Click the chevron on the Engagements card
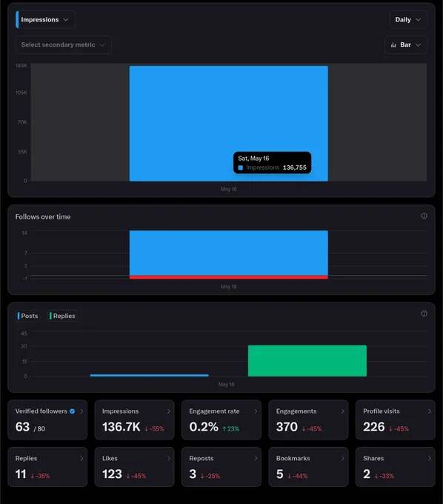Viewport: 443px width, 504px height. [342, 411]
